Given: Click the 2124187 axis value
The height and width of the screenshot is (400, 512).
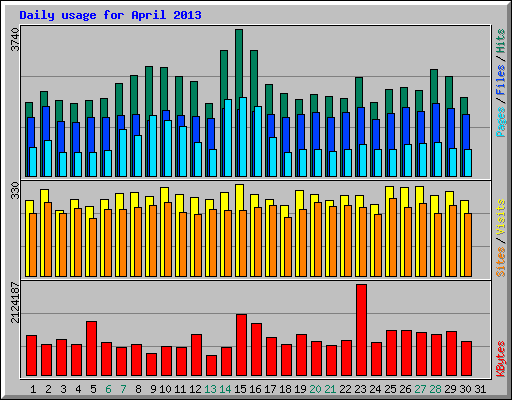Looking at the screenshot, I should pos(15,303).
